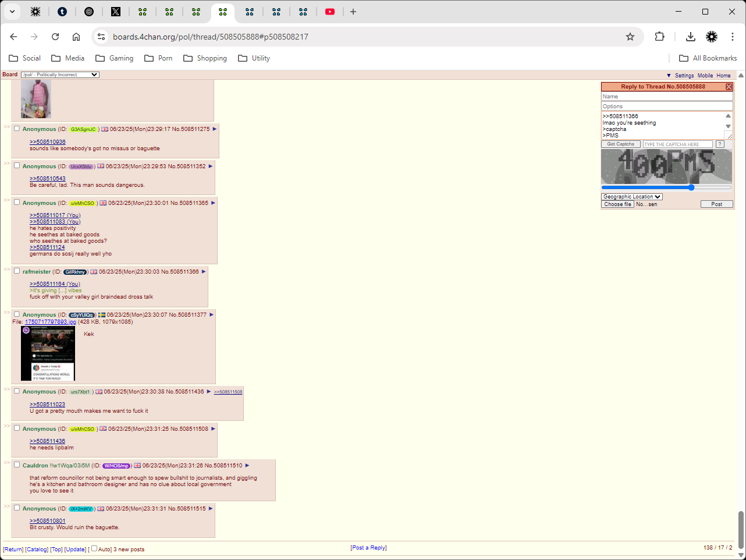Switch to the YouTube browser tab

point(330,12)
